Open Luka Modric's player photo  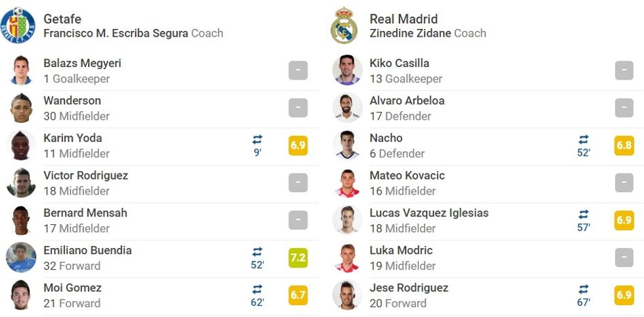pos(346,258)
